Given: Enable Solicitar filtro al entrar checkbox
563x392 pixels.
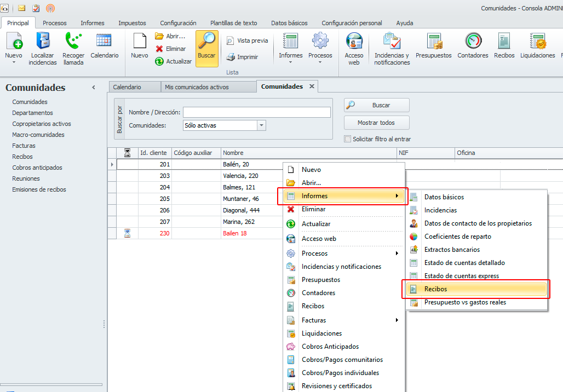Looking at the screenshot, I should pyautogui.click(x=347, y=139).
